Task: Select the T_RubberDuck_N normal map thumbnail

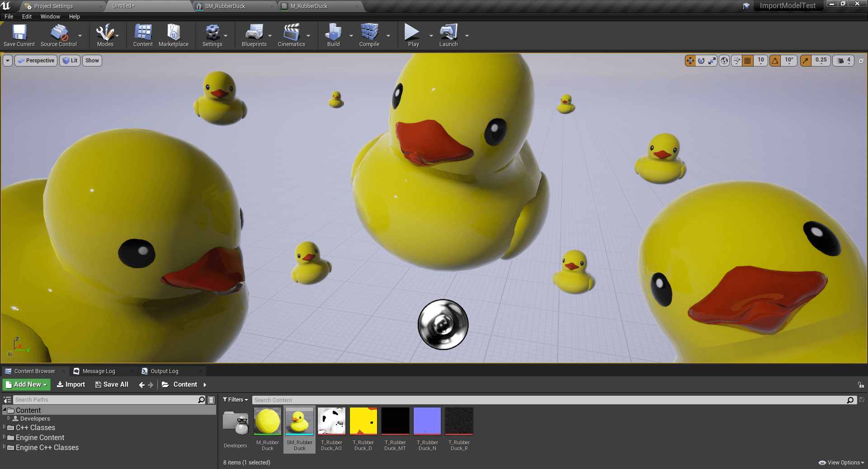Action: [x=427, y=421]
